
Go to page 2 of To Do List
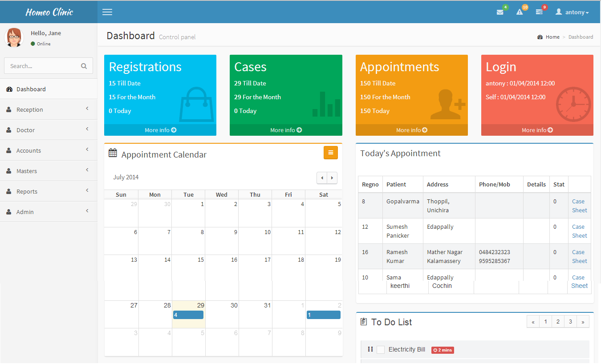click(x=558, y=322)
